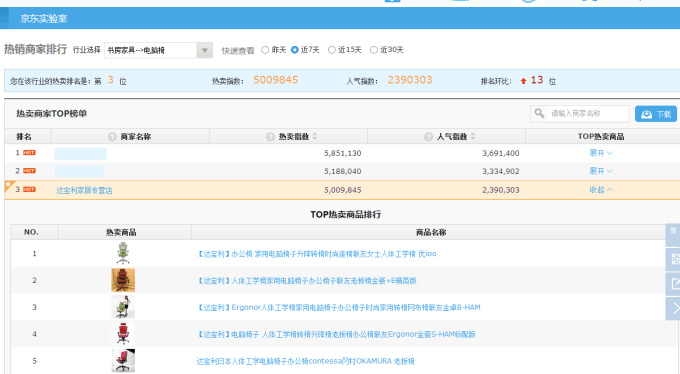Open the thumbnail of product 3 with woman

coord(123,307)
